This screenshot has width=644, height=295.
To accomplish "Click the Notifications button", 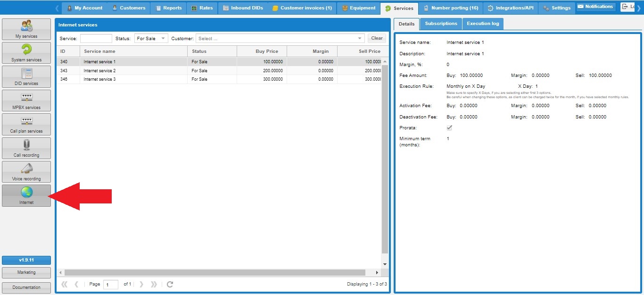I will 595,7.
